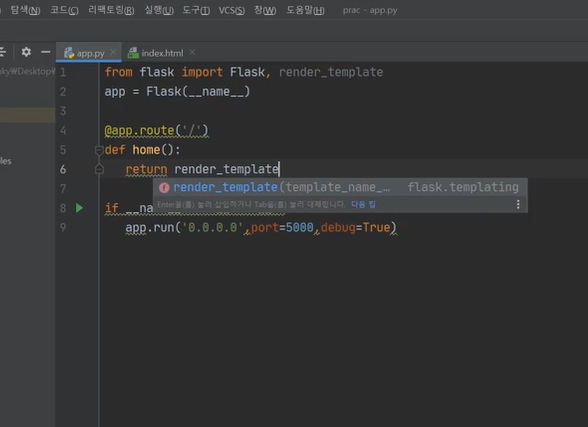Click the port=5000 argument
Screen dimensions: 588x427
click(282, 228)
